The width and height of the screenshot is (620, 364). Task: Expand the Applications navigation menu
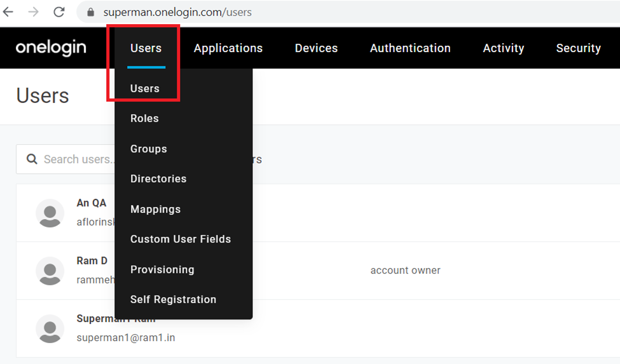pos(228,48)
